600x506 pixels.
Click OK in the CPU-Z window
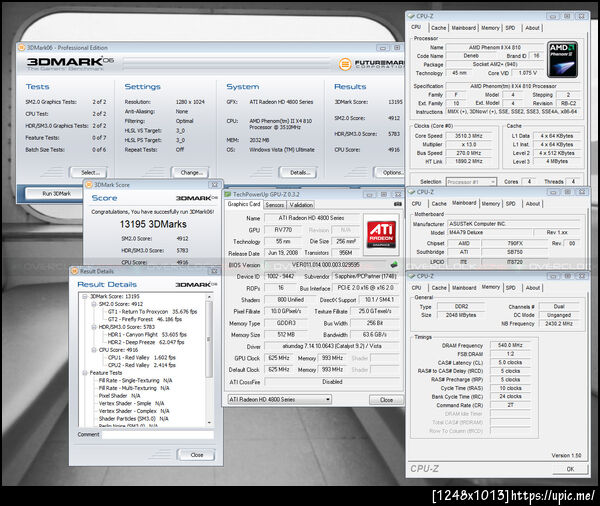[x=570, y=469]
